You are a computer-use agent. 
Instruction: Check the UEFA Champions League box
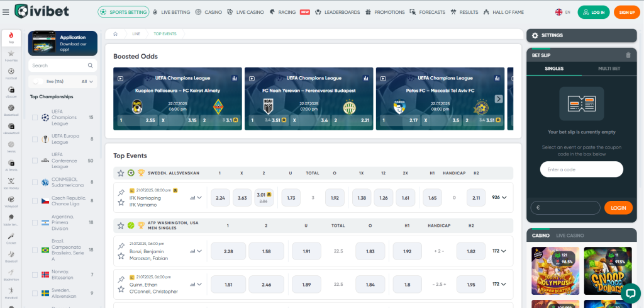pyautogui.click(x=35, y=118)
